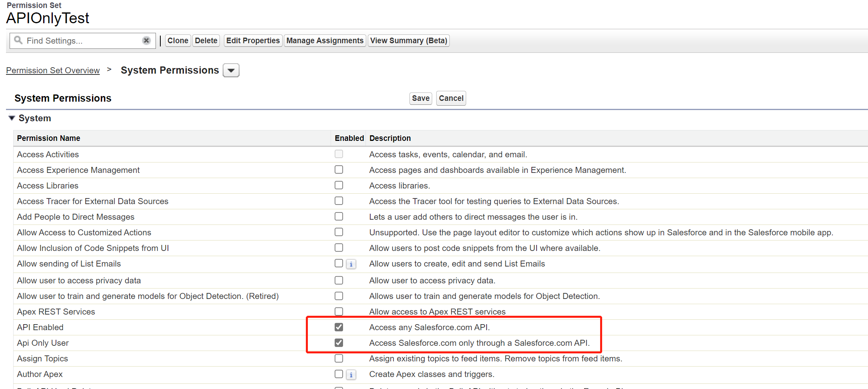Screen dimensions: 868x389
Task: Check Allow sending of List Emails
Action: click(339, 263)
